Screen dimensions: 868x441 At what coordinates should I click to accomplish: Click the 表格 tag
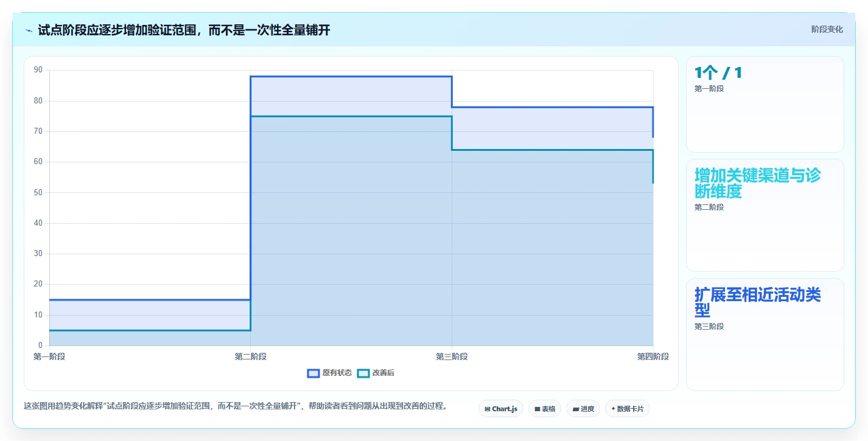point(545,409)
